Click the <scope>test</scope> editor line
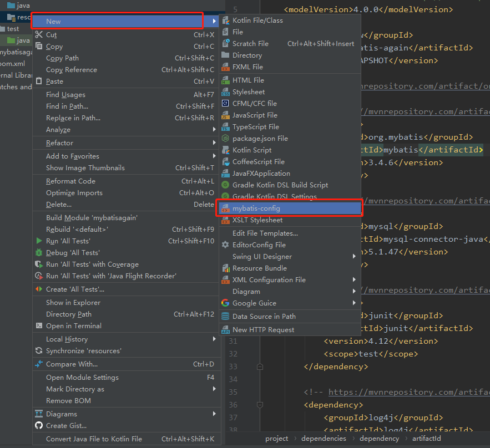The image size is (490, 448). coord(371,354)
